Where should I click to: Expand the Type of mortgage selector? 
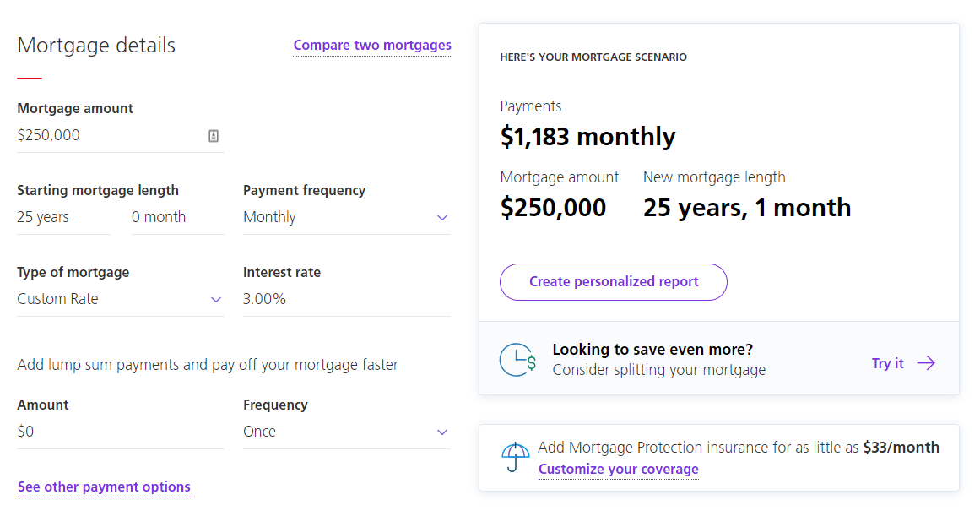[216, 298]
